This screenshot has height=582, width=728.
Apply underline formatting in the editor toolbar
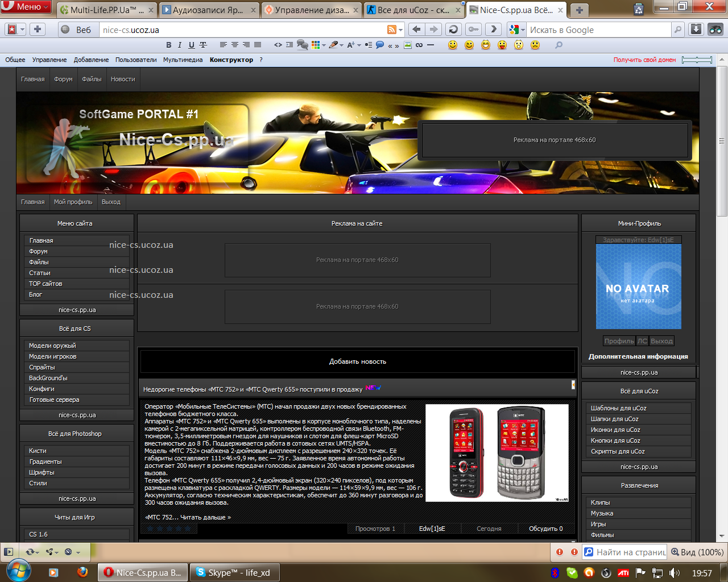click(191, 45)
